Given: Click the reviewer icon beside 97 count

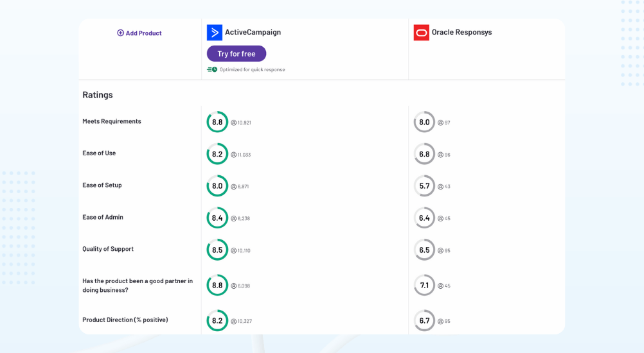Looking at the screenshot, I should (441, 123).
